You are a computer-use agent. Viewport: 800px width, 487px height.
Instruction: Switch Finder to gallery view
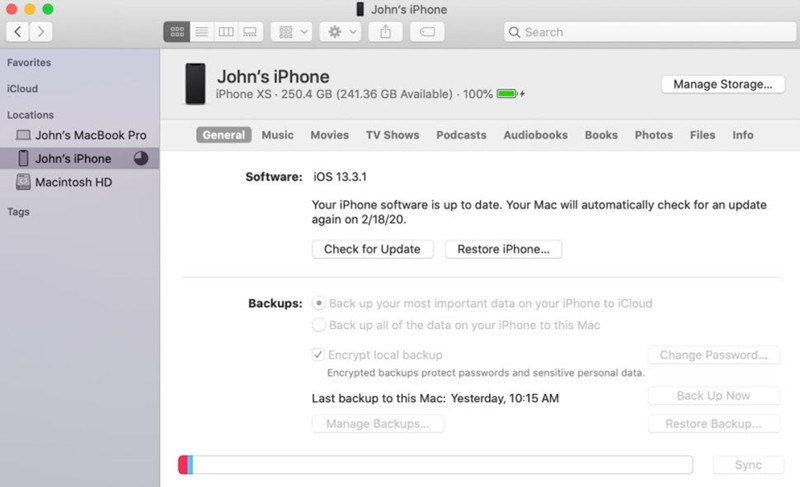click(250, 32)
